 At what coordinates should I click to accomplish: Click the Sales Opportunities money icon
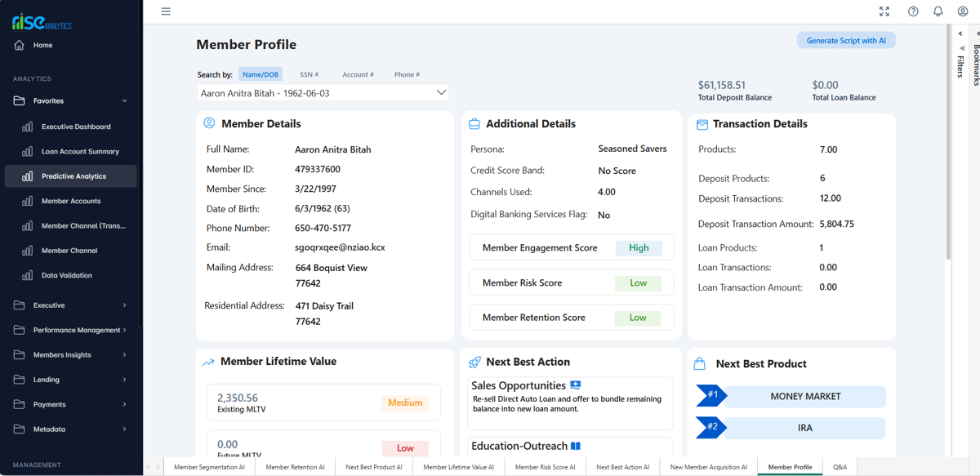point(576,385)
